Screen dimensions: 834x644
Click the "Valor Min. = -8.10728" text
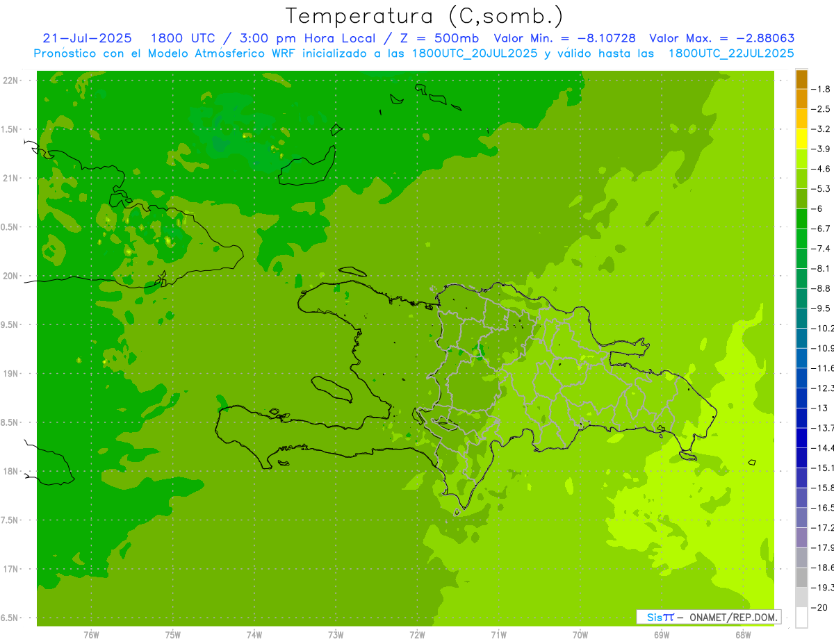coord(566,38)
